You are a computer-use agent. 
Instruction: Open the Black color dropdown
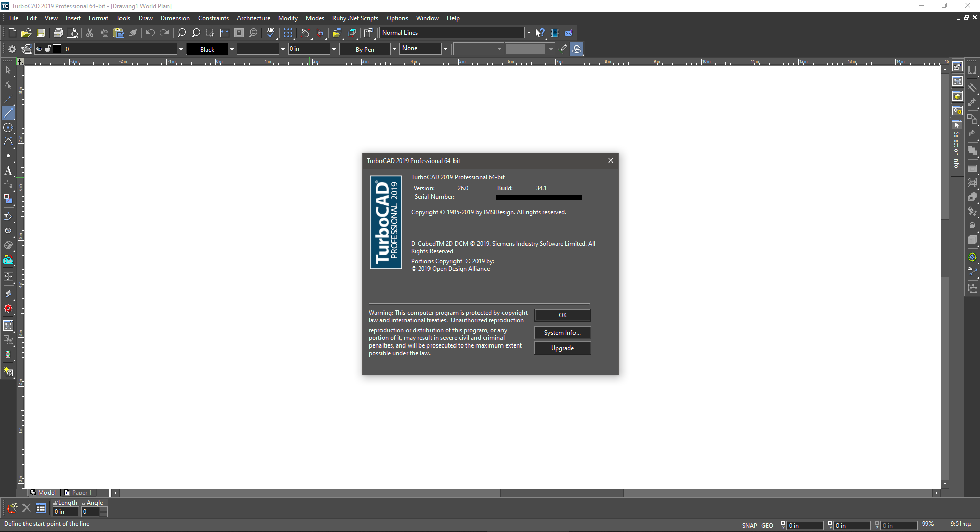pyautogui.click(x=232, y=49)
